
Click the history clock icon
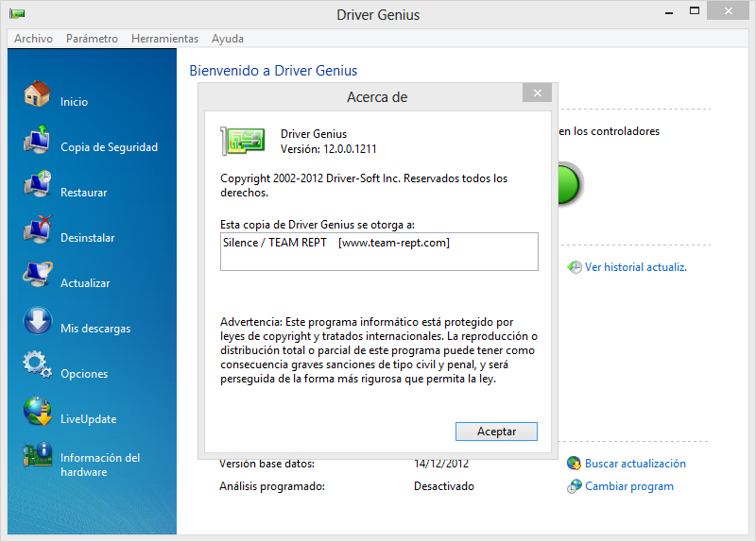(x=575, y=267)
